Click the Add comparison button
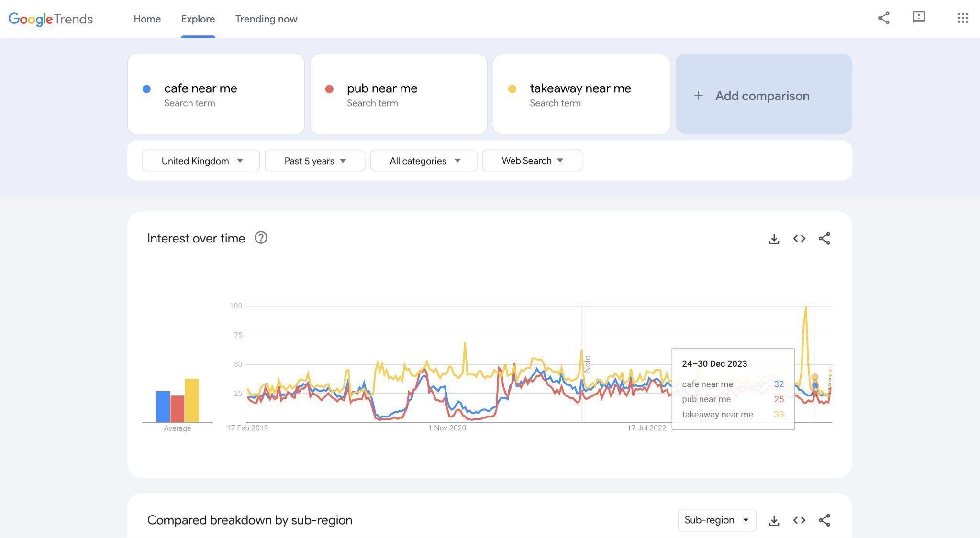 (763, 95)
